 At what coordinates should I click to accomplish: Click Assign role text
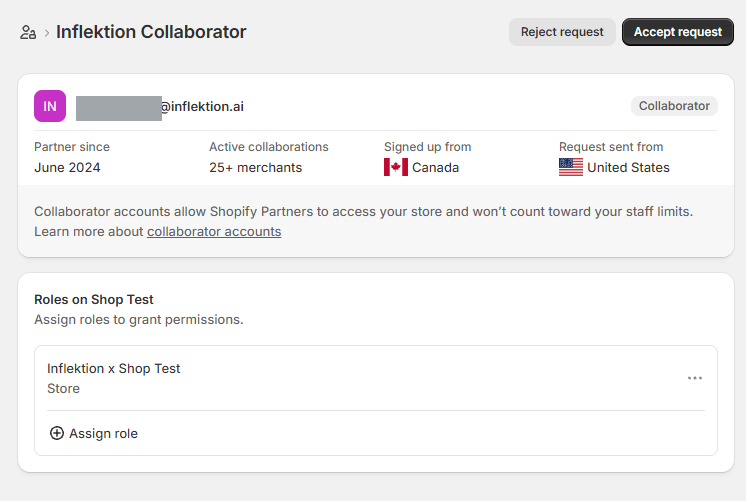[103, 433]
